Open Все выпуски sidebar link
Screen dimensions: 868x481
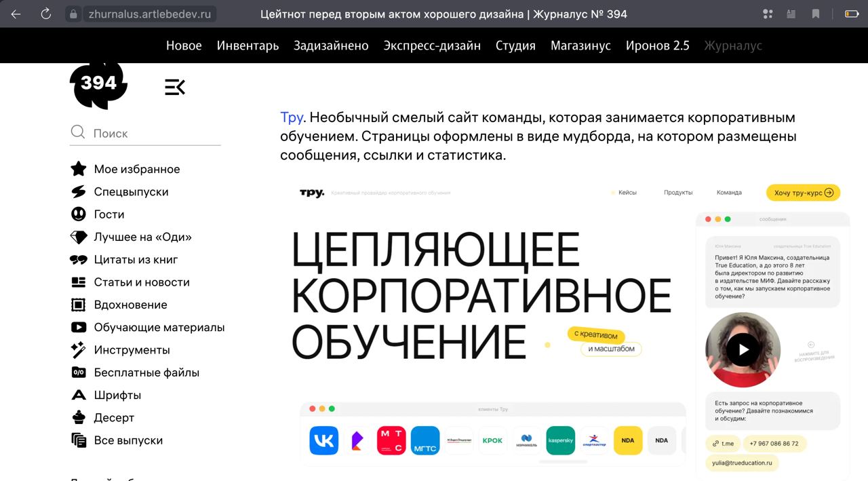tap(128, 440)
